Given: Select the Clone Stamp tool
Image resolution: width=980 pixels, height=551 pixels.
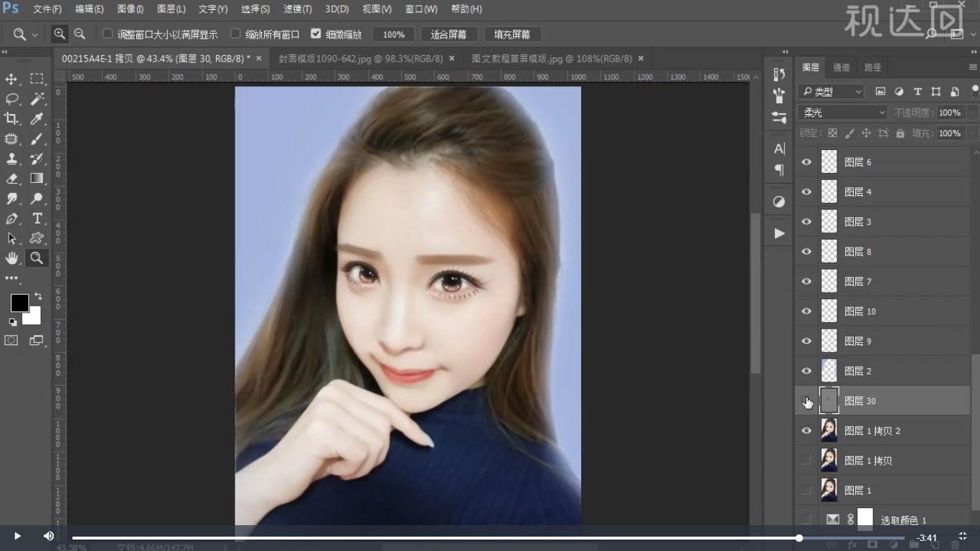Looking at the screenshot, I should point(11,159).
